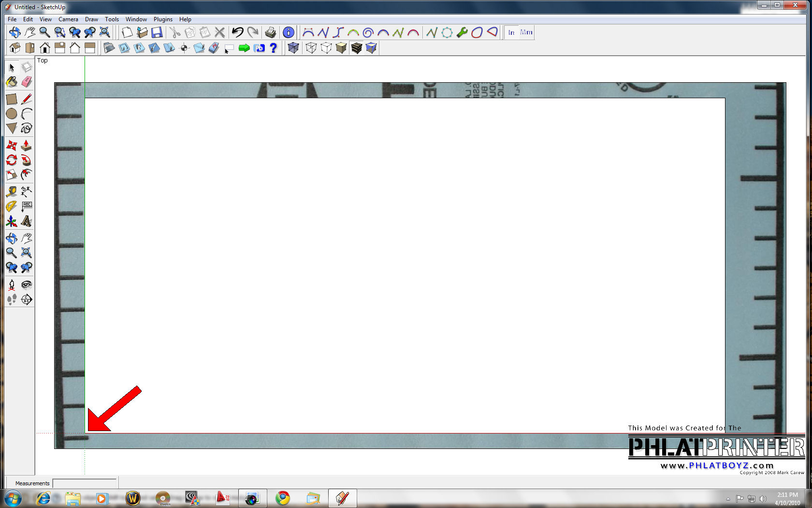The height and width of the screenshot is (508, 812).
Task: Click the Undo button
Action: click(237, 32)
